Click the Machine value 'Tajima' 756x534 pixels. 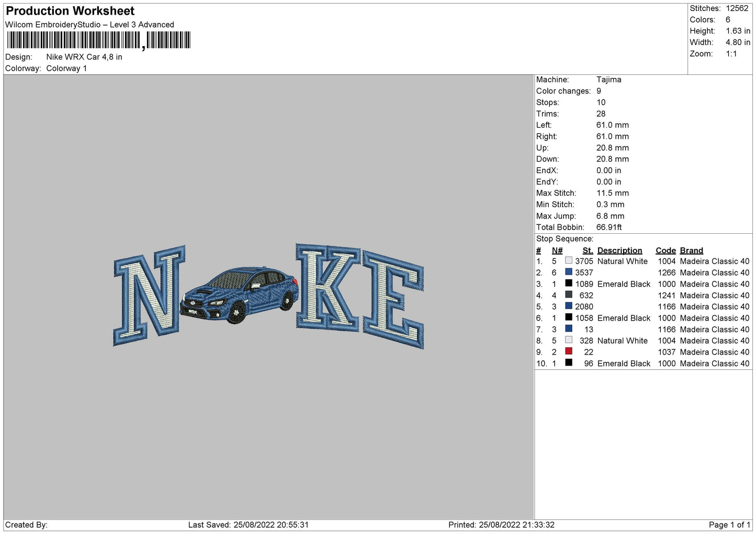click(x=609, y=79)
